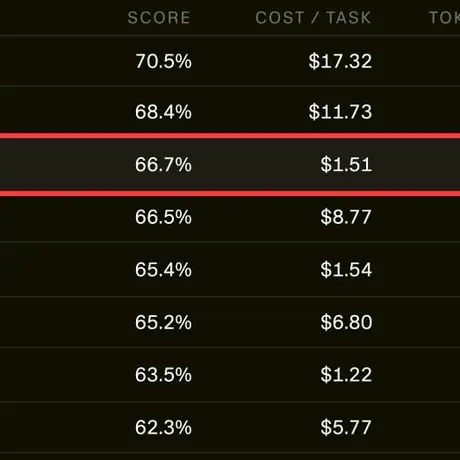Click the red-outlined highlighted row

tap(230, 165)
